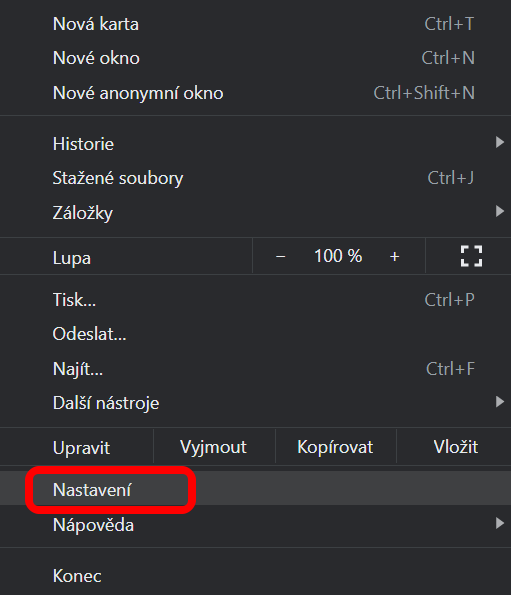Click the Vložit button
The height and width of the screenshot is (595, 511).
click(454, 447)
